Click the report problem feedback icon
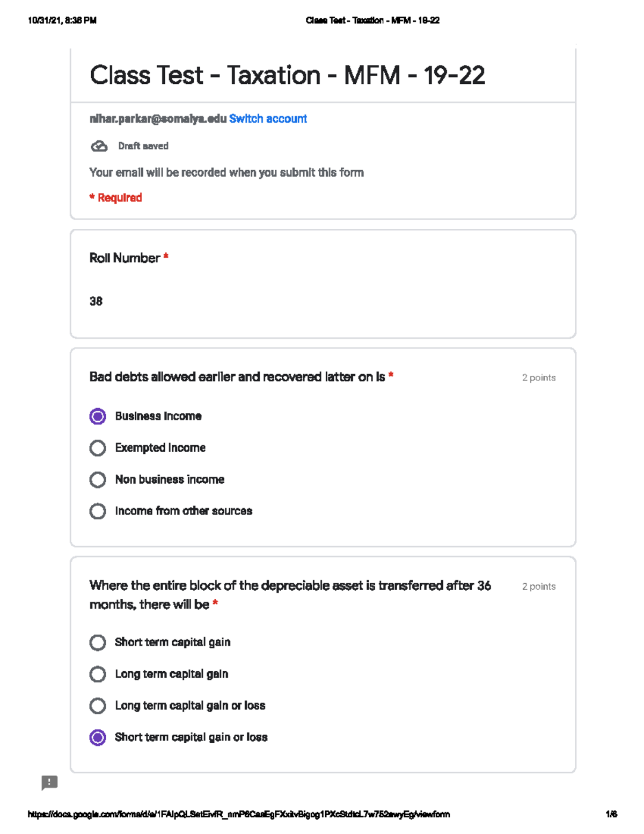 49,782
